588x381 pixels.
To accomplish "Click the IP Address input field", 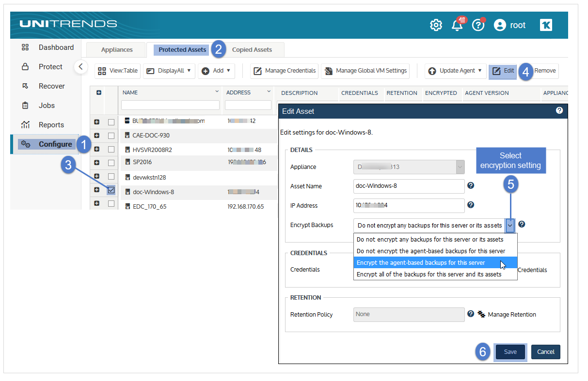I will (409, 205).
